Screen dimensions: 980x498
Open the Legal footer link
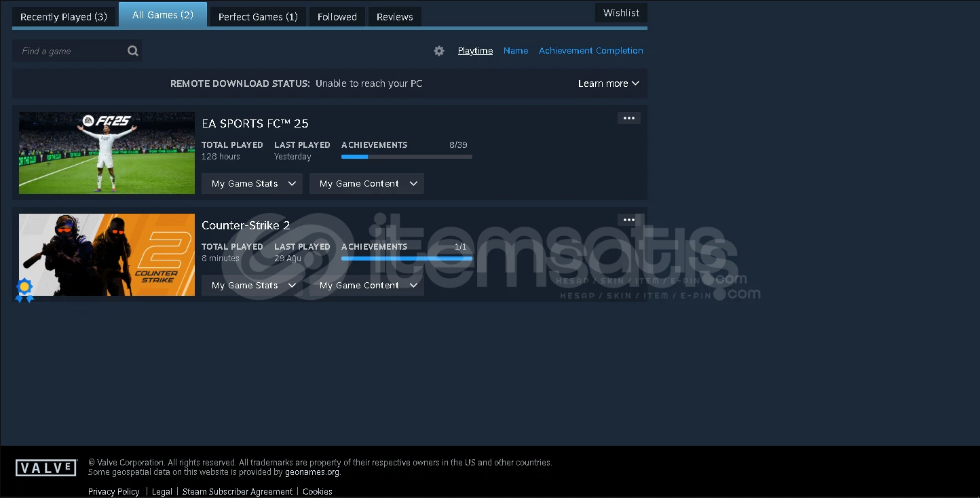[x=162, y=492]
